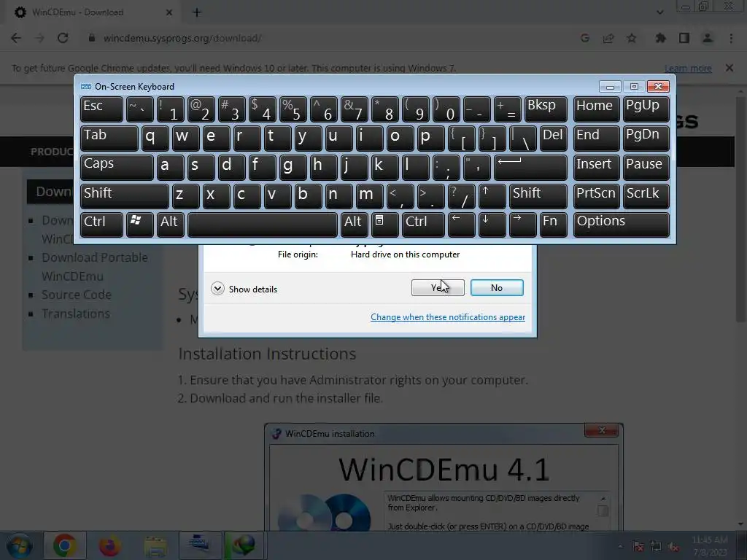
Task: Click the Windows logo key
Action: [x=139, y=225]
